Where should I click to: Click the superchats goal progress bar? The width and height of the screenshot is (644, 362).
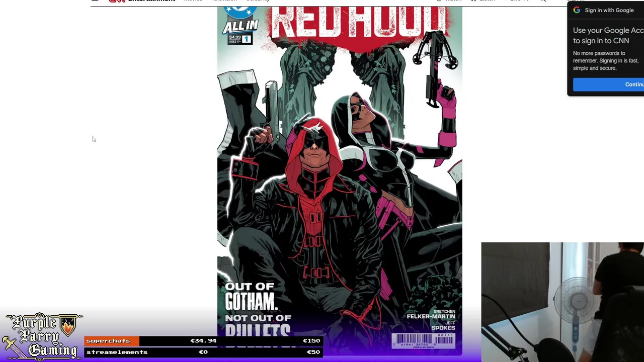[203, 341]
